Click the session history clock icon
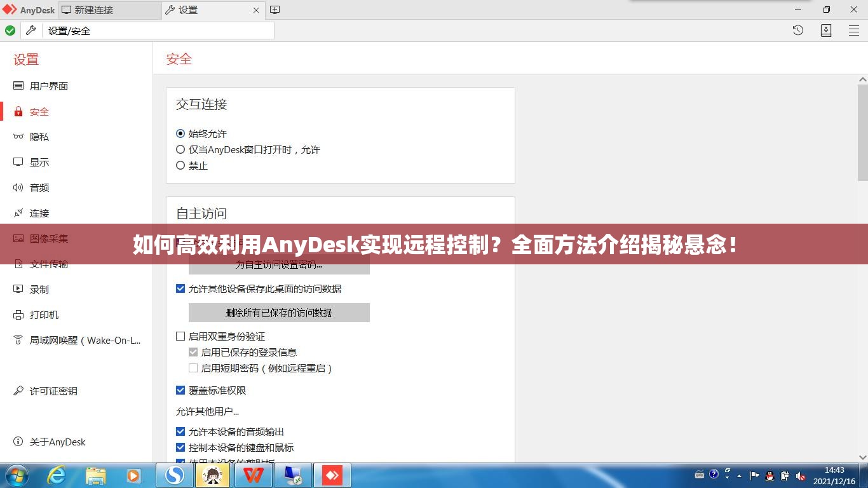The height and width of the screenshot is (488, 868). [797, 30]
